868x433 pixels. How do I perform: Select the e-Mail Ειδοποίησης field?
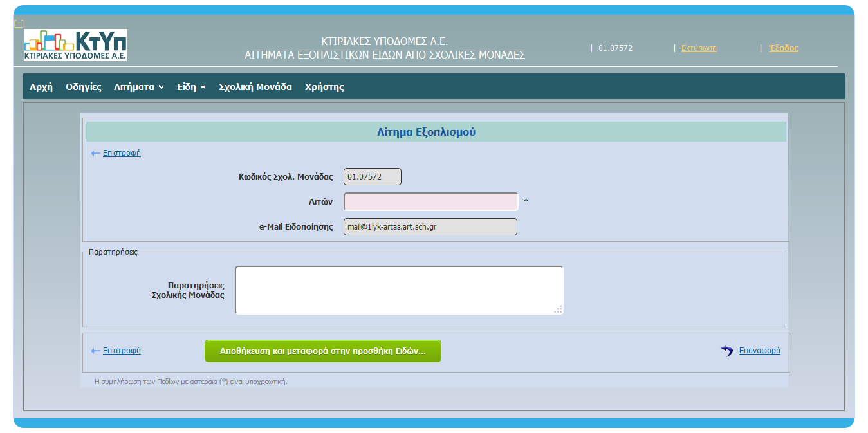click(x=430, y=227)
